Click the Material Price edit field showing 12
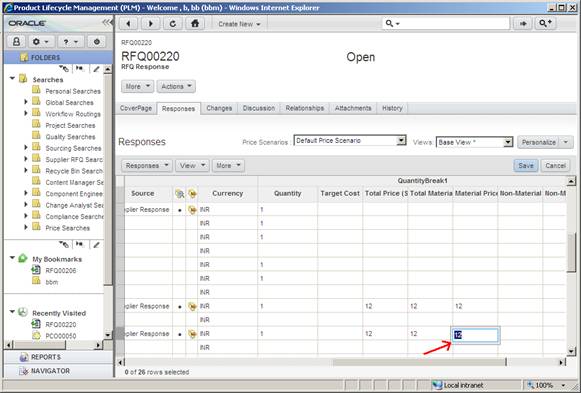Viewport: 581px width, 393px height. tap(475, 335)
